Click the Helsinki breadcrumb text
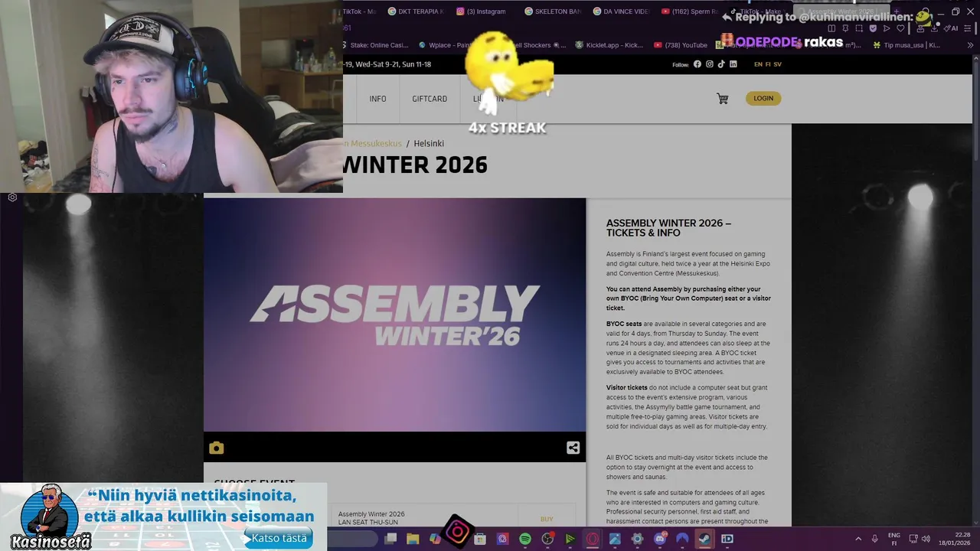This screenshot has height=551, width=980. coord(429,144)
